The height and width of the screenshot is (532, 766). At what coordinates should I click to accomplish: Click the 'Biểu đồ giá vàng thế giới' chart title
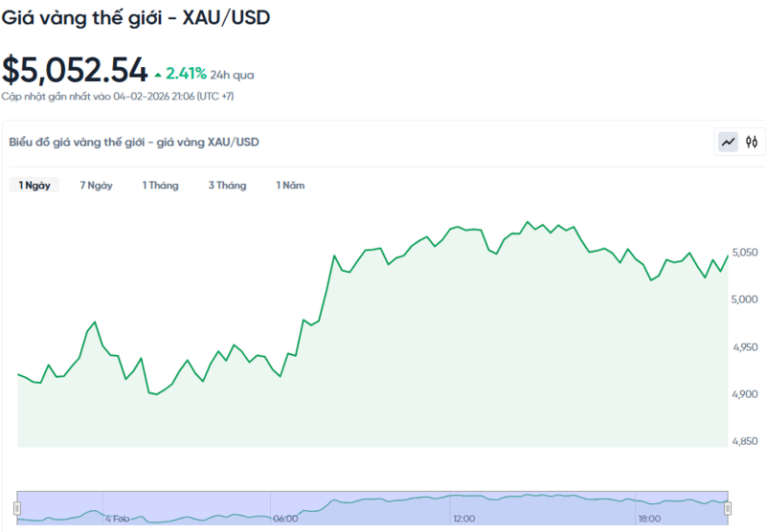133,143
